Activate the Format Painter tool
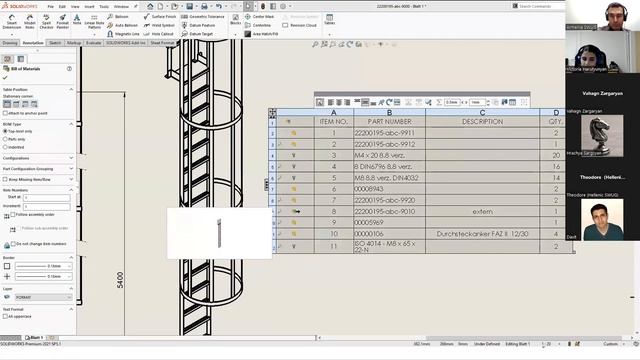640x360 pixels. point(62,21)
